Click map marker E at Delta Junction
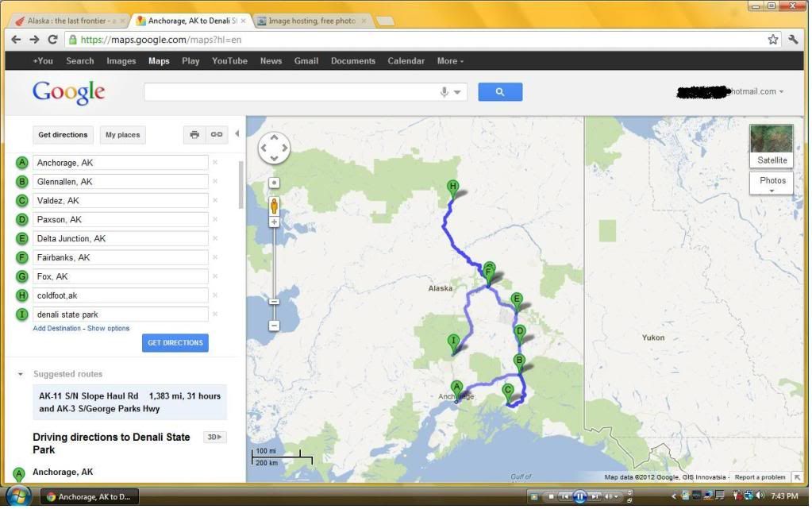 tap(516, 301)
